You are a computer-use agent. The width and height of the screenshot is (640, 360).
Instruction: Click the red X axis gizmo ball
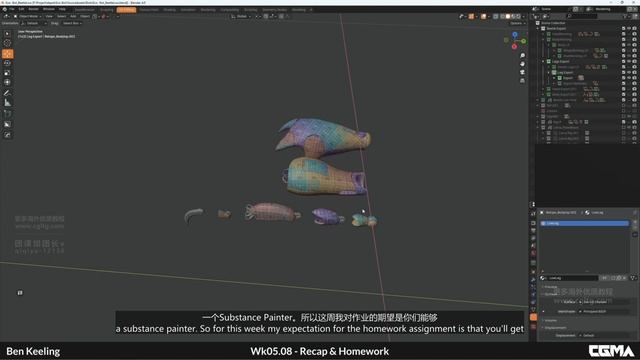pyautogui.click(x=514, y=47)
